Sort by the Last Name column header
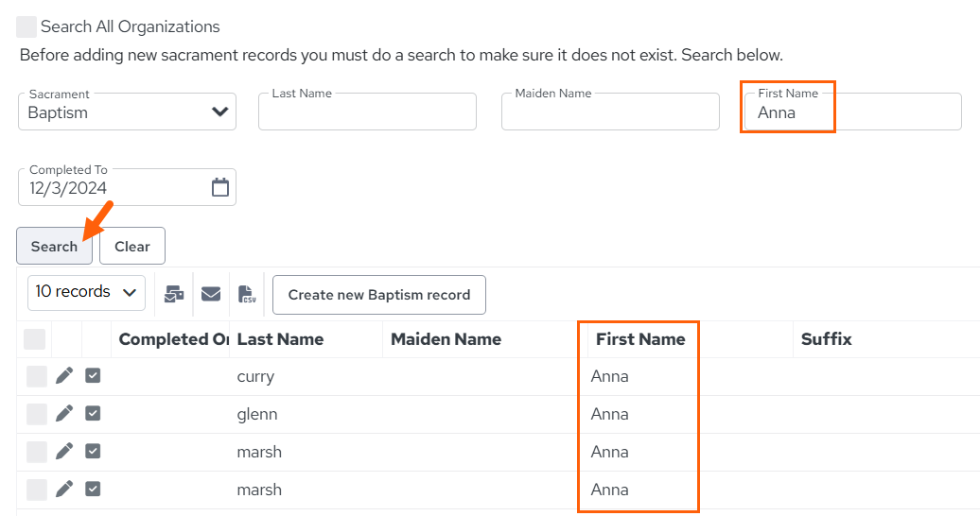 [280, 339]
